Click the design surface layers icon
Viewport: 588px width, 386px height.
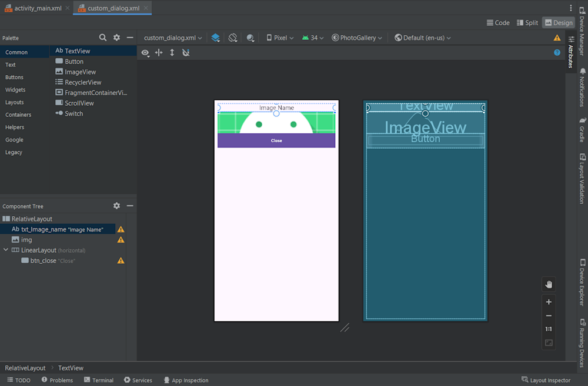click(x=216, y=38)
